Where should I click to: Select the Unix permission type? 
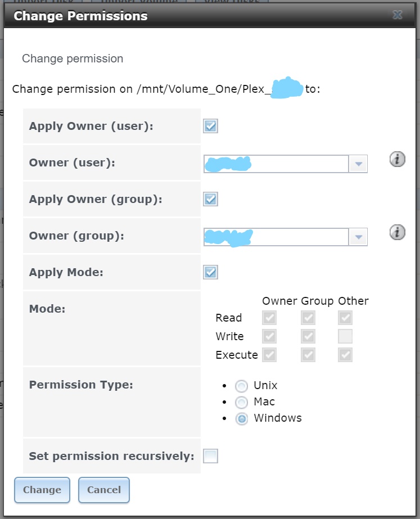click(242, 386)
